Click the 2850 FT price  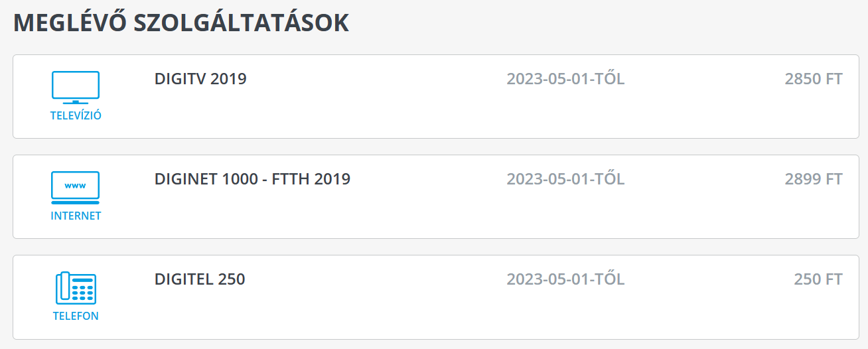(813, 80)
